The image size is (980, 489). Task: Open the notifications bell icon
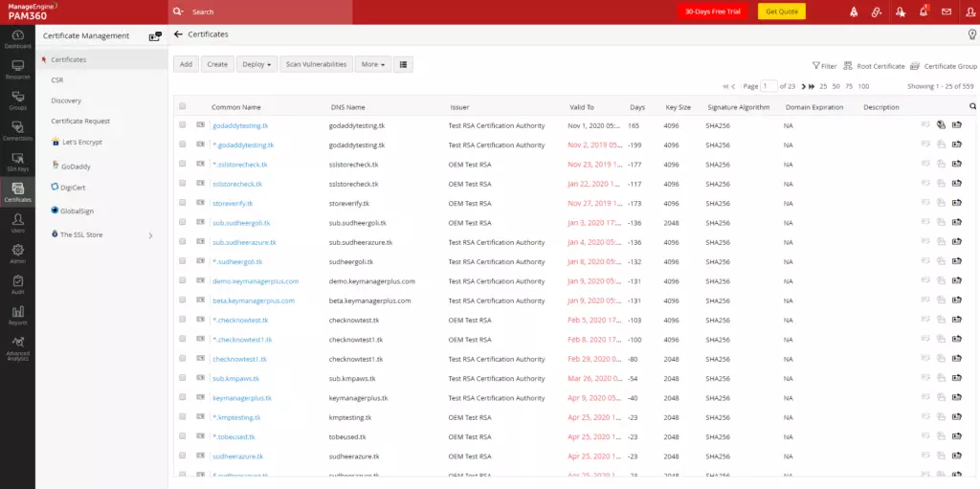tap(924, 11)
